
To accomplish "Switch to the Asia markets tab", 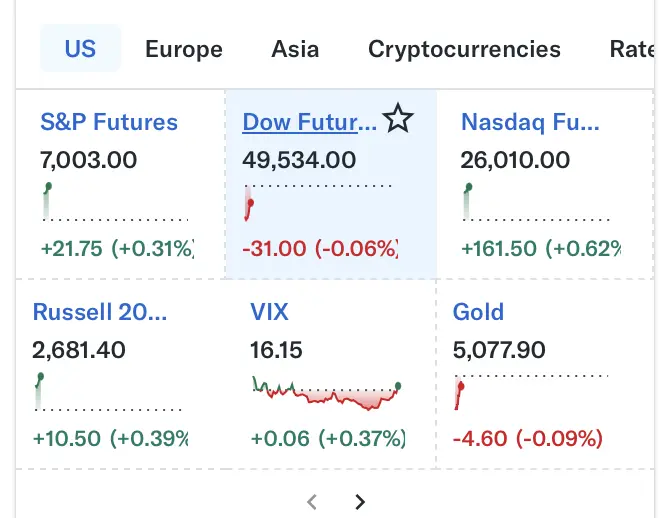I will pos(295,49).
